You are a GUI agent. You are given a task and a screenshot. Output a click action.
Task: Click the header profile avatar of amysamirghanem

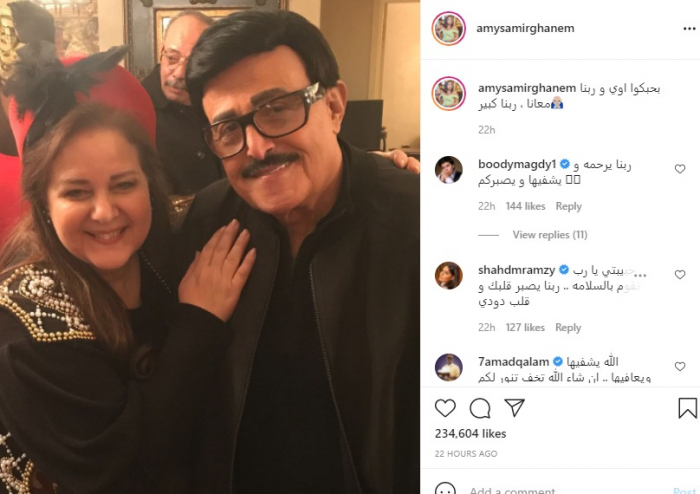pos(449,29)
